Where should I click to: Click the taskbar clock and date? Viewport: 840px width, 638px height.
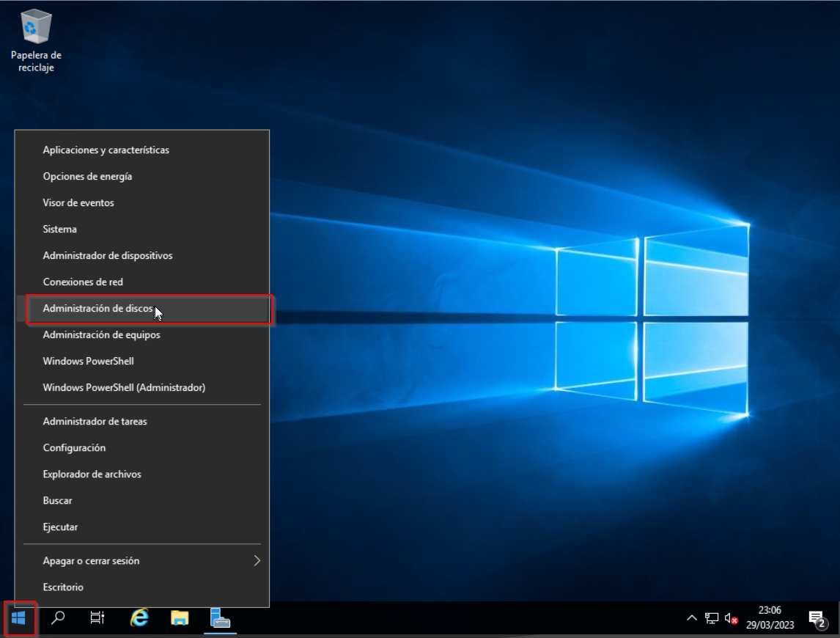(x=770, y=618)
